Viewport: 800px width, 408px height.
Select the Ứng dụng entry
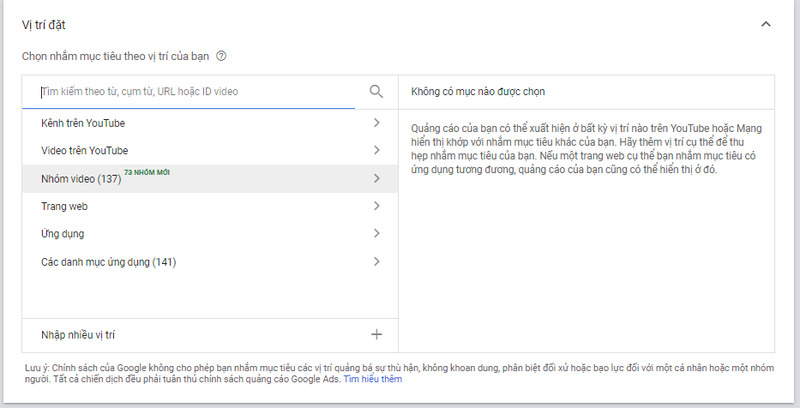pyautogui.click(x=63, y=234)
